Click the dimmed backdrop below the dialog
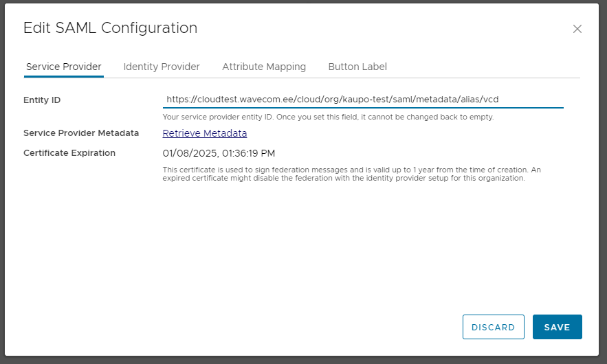Viewport: 607px width, 364px height. pos(304,360)
